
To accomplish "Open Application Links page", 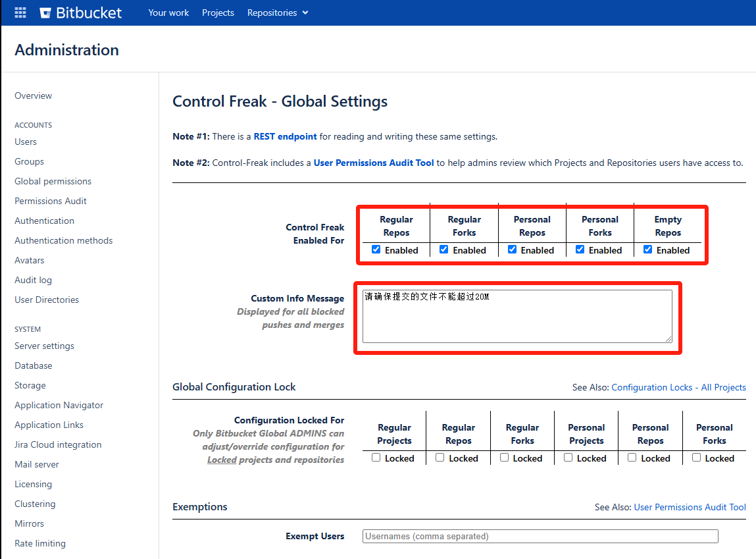I will click(49, 425).
